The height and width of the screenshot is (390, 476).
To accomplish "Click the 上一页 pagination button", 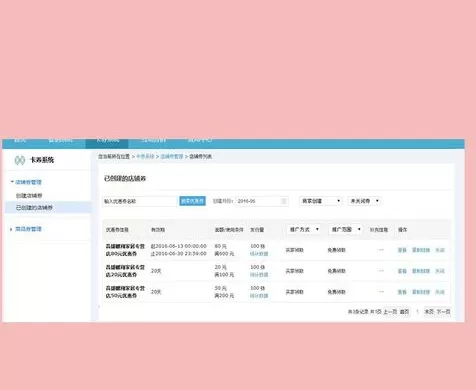I will tap(390, 312).
